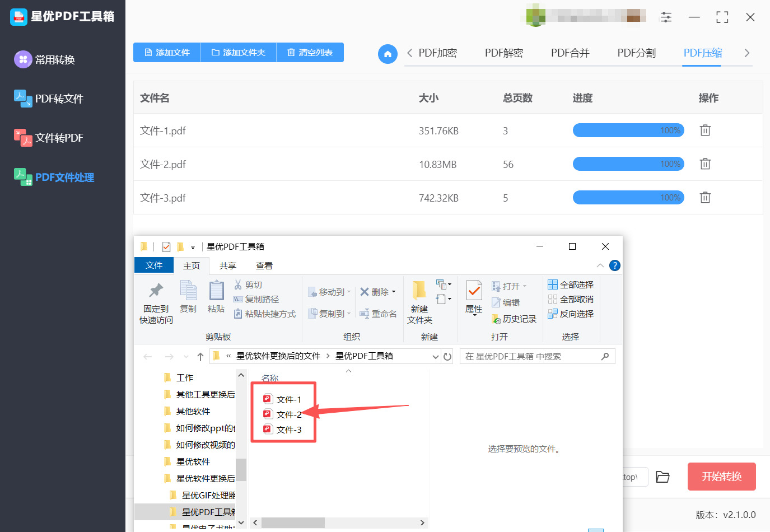Image resolution: width=770 pixels, height=532 pixels.
Task: Open 文件转PDF in the sidebar
Action: [x=49, y=138]
